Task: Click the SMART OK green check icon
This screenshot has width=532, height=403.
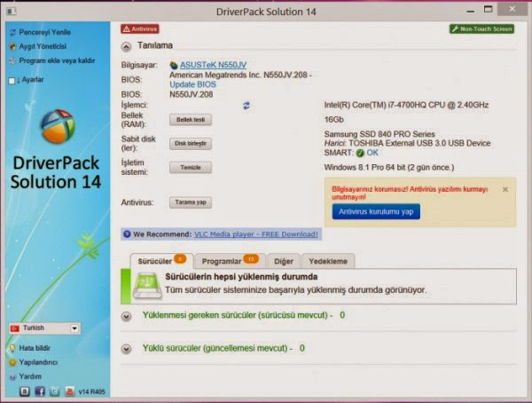Action: [x=360, y=153]
